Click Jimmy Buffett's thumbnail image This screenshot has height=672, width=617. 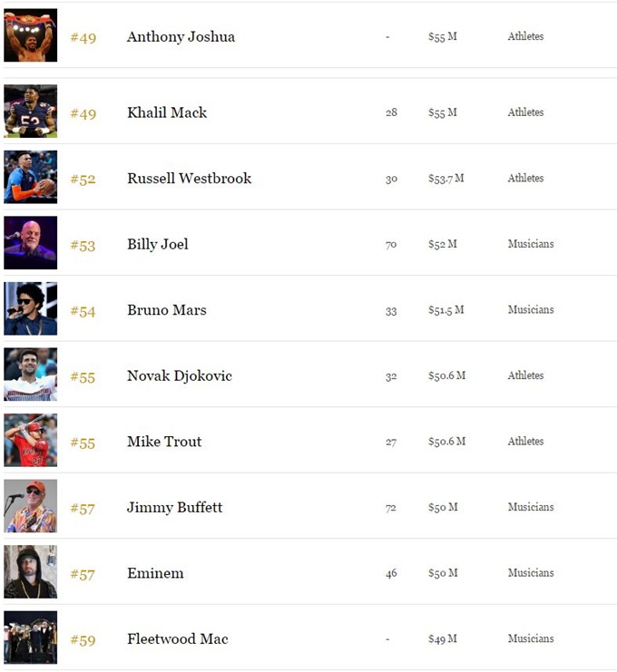click(x=31, y=506)
